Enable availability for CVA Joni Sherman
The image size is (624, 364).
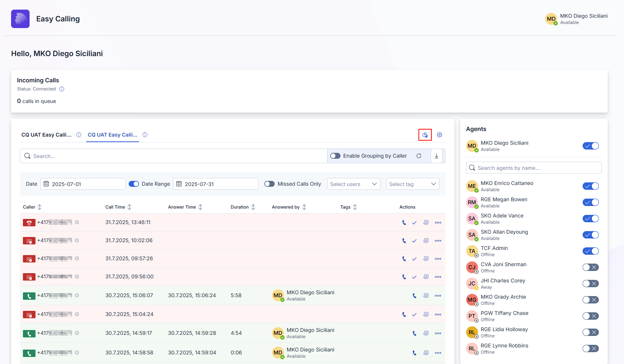click(590, 267)
